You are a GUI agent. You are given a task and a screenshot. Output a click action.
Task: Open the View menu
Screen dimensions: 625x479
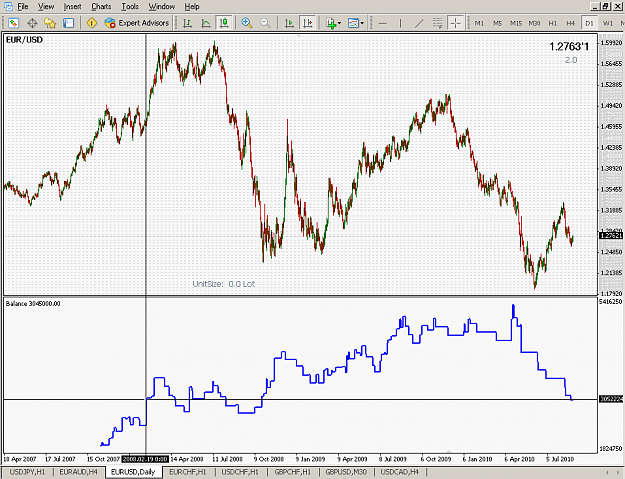pyautogui.click(x=46, y=6)
